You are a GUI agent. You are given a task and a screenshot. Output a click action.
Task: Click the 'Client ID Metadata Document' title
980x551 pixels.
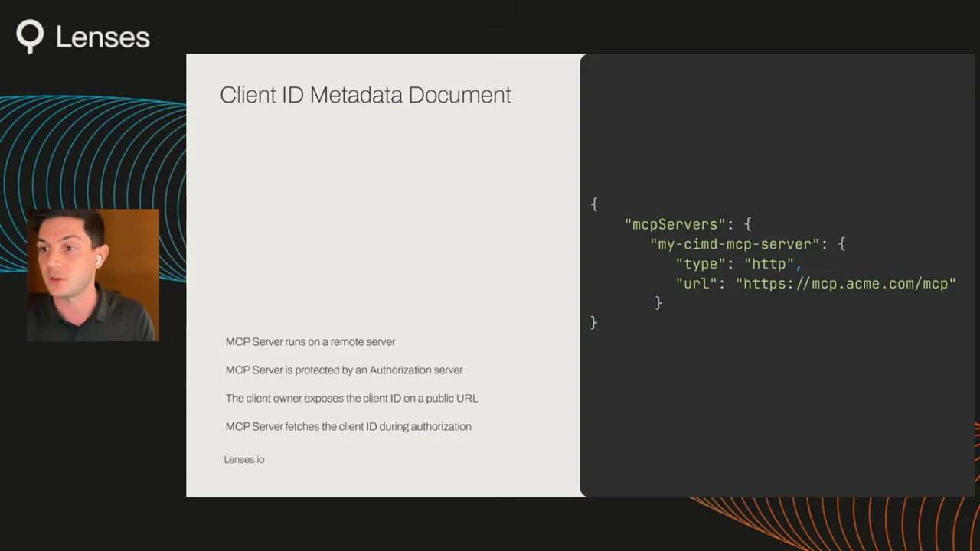[365, 95]
